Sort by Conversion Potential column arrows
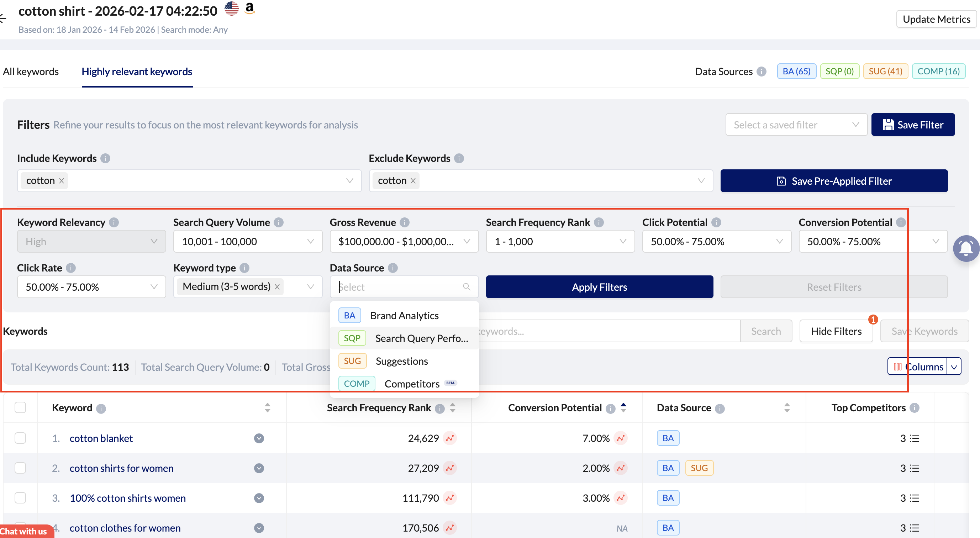 (623, 407)
